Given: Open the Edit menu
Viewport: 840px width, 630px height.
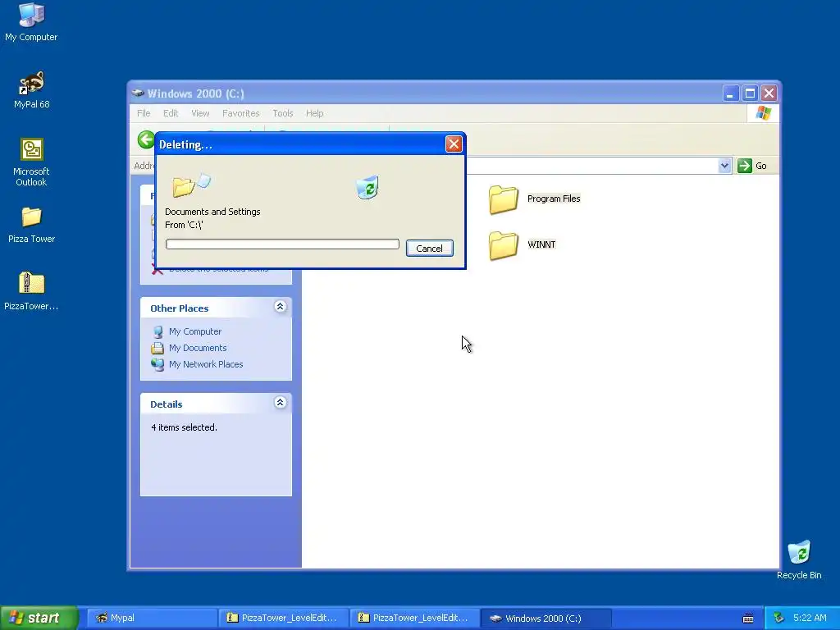Looking at the screenshot, I should click(171, 113).
